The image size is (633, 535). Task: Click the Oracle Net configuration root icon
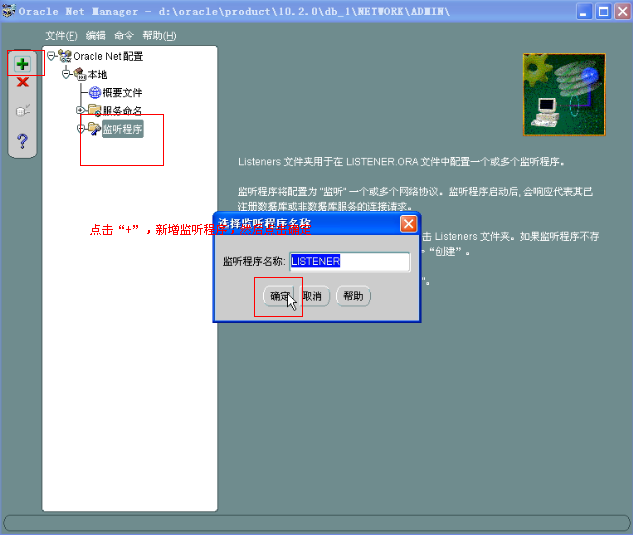(65, 56)
